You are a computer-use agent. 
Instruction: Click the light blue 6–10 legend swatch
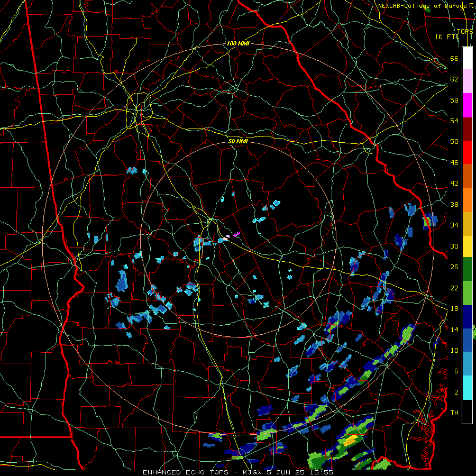coord(467,364)
